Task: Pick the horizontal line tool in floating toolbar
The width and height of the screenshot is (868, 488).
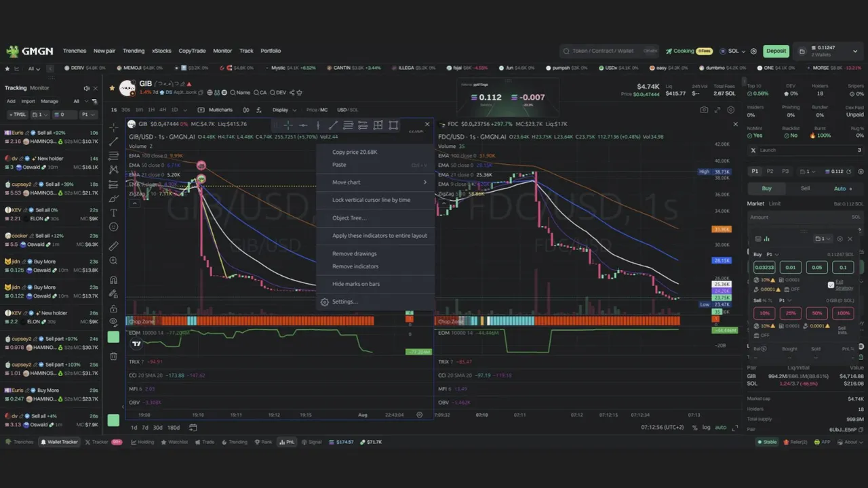Action: coord(303,125)
